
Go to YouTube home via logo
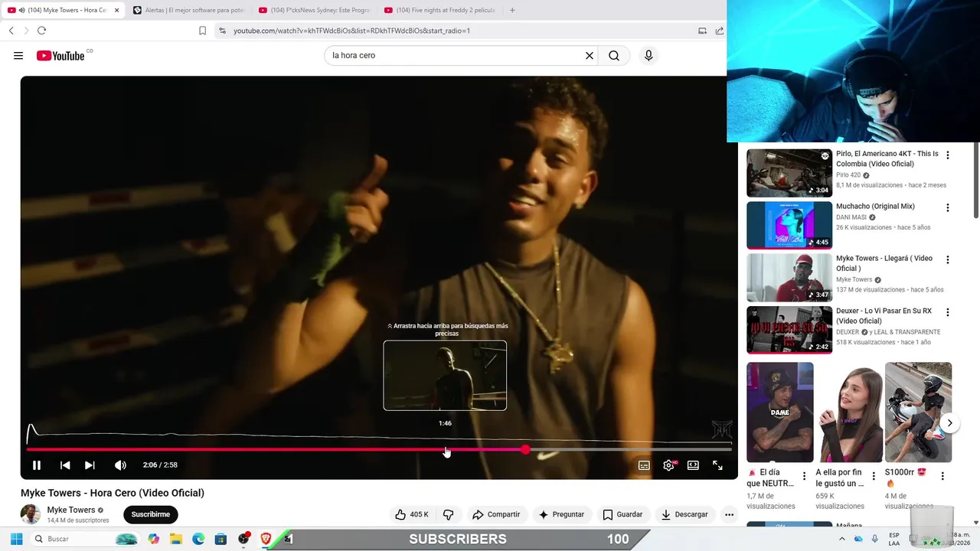[x=61, y=56]
